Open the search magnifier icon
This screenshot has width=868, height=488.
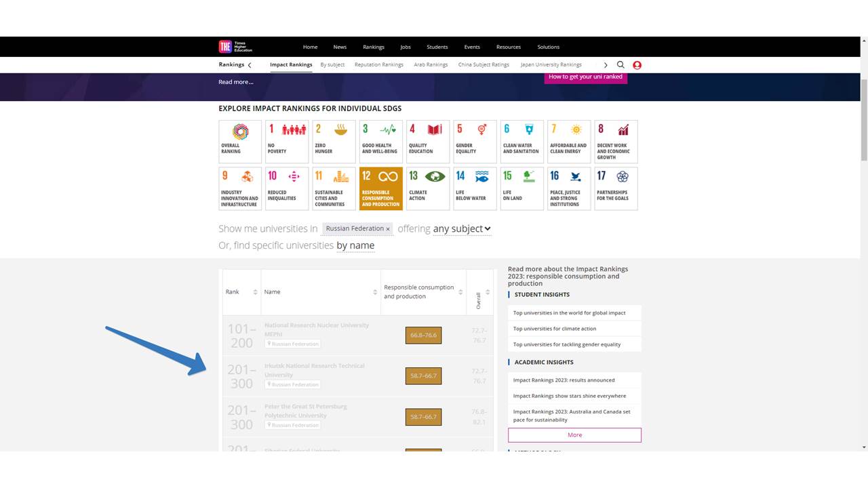[x=620, y=65]
